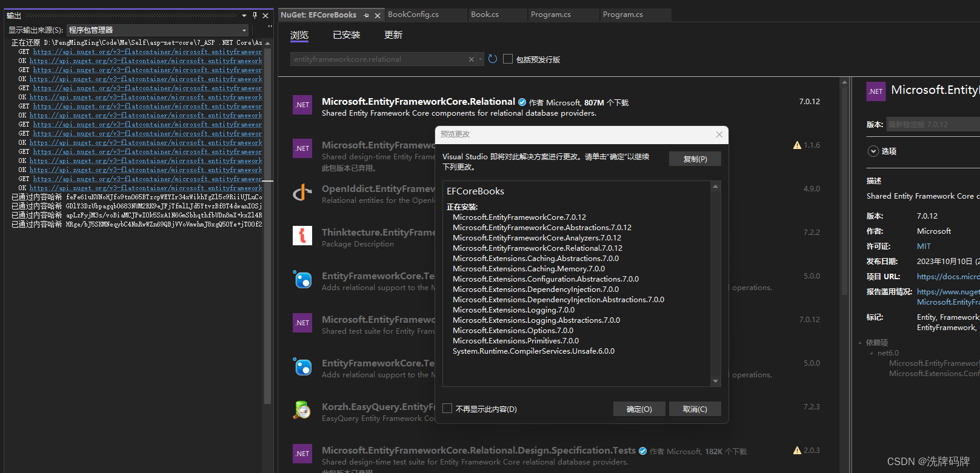Switch to the 浏览 (Browse) tab
The width and height of the screenshot is (980, 473).
[x=299, y=35]
